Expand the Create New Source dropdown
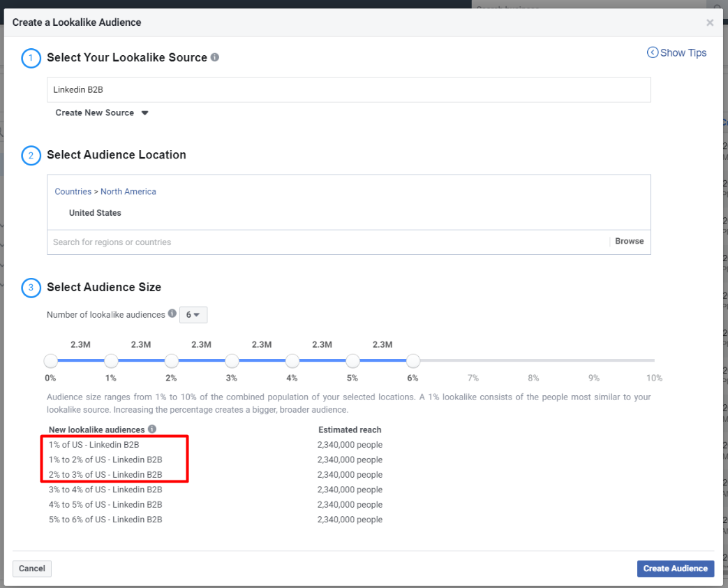Viewport: 728px width, 588px height. coord(102,113)
